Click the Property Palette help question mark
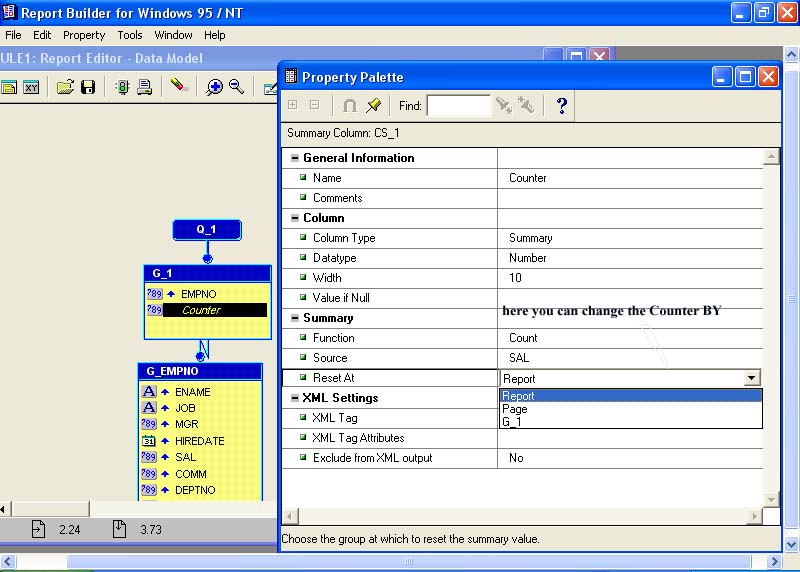The width and height of the screenshot is (800, 572). pyautogui.click(x=562, y=105)
